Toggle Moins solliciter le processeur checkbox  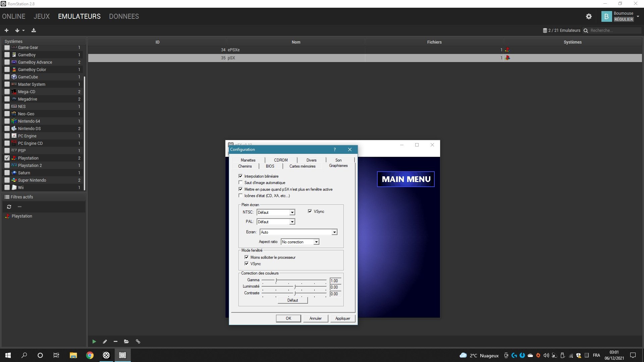(x=247, y=257)
